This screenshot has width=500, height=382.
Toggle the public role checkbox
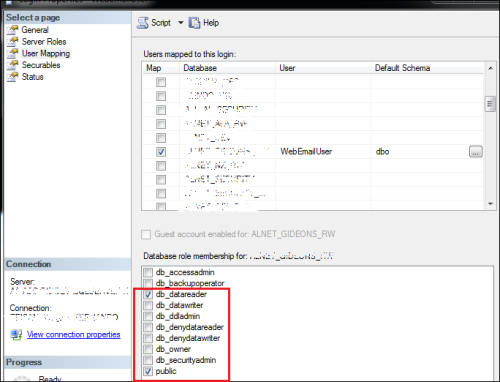click(148, 371)
